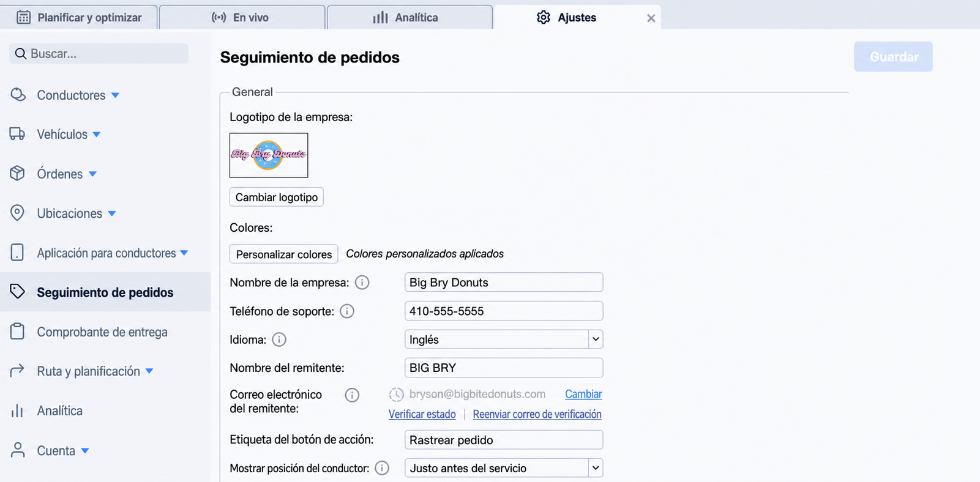Click the bar chart icon on Analítica tab
980x482 pixels.
(x=380, y=17)
